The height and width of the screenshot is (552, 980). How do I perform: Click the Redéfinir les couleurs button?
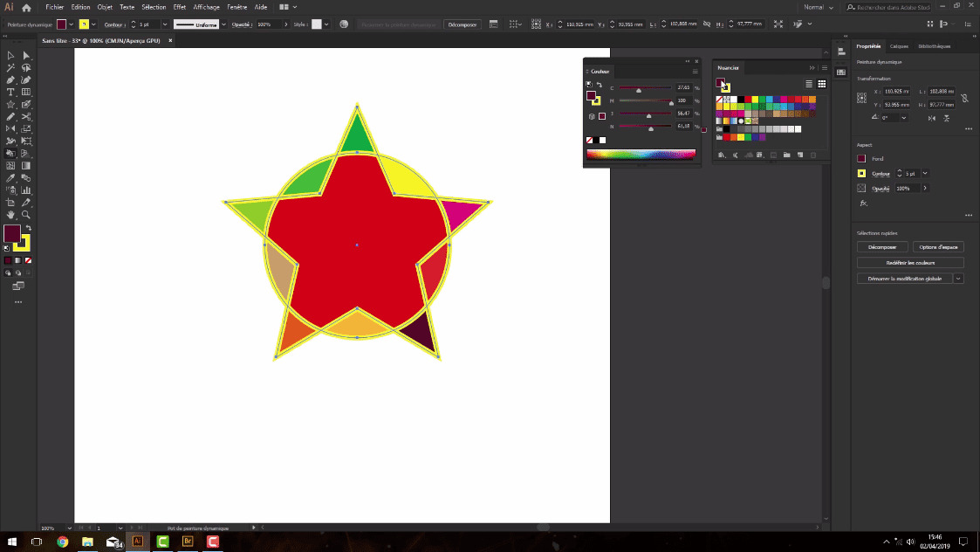click(910, 261)
